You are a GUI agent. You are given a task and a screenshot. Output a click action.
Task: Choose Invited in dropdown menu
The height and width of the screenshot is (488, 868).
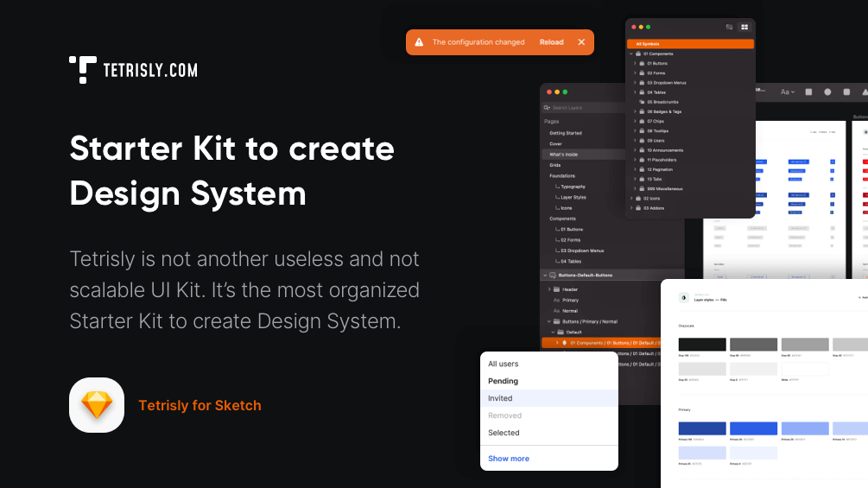[549, 398]
